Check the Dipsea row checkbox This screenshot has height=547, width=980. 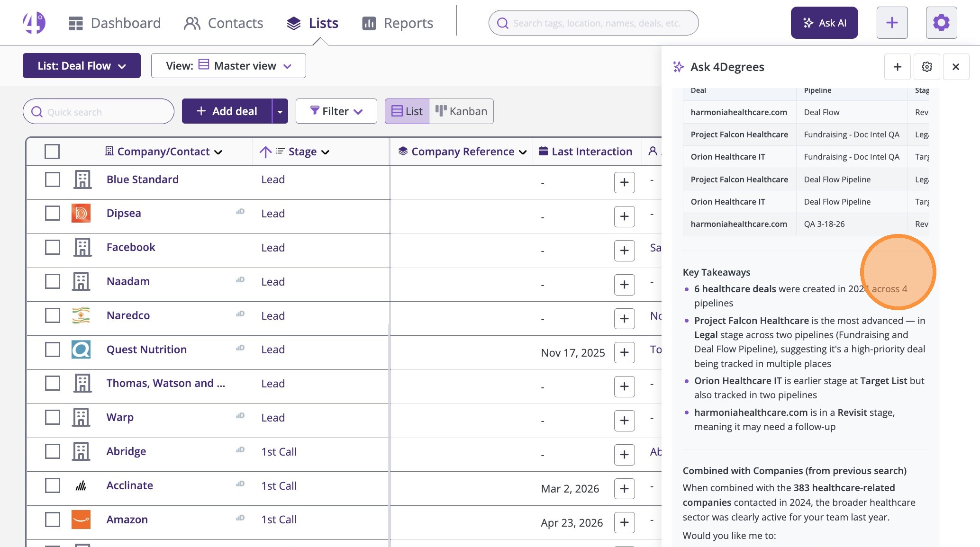(52, 213)
